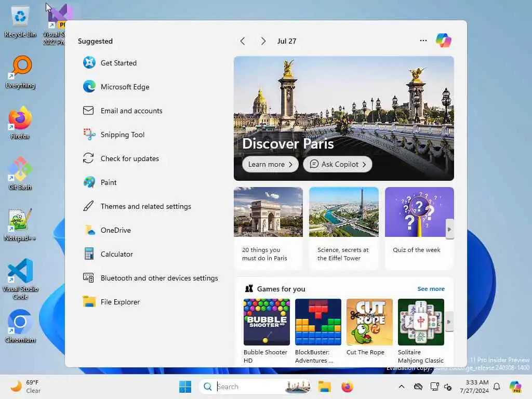Open Solitaire Mahjong Classic game tile

(x=421, y=331)
